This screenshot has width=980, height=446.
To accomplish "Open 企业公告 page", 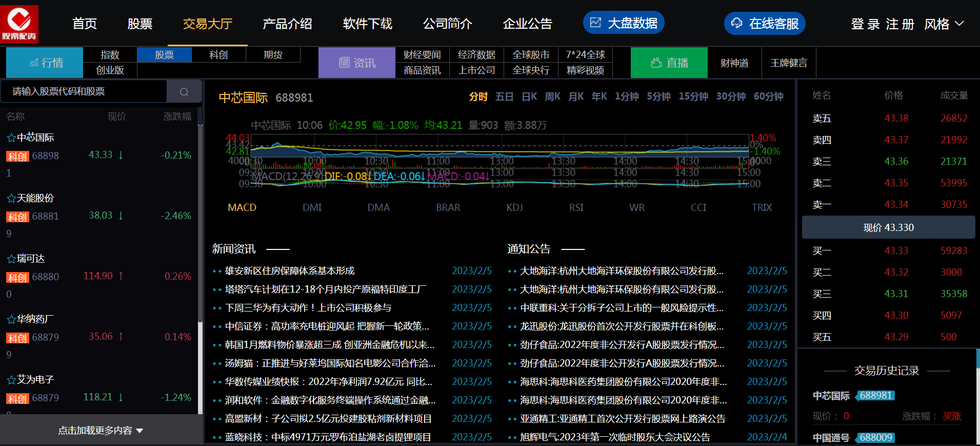I will [x=528, y=24].
